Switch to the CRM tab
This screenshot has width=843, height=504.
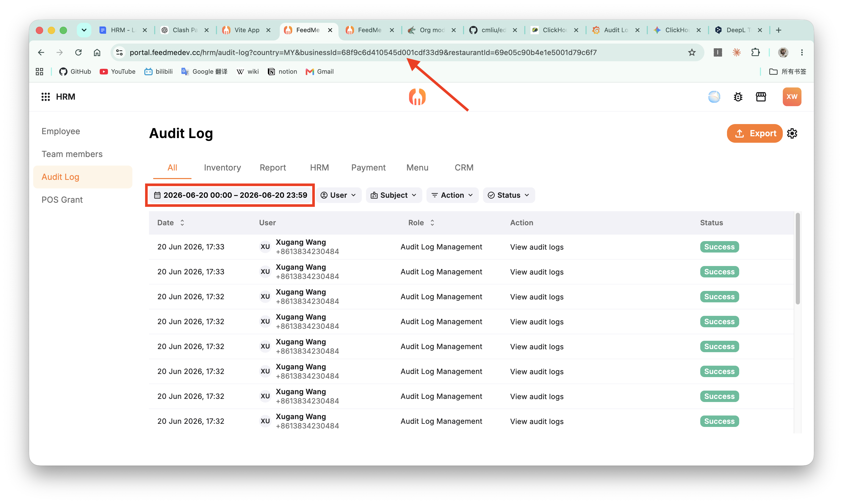click(464, 167)
